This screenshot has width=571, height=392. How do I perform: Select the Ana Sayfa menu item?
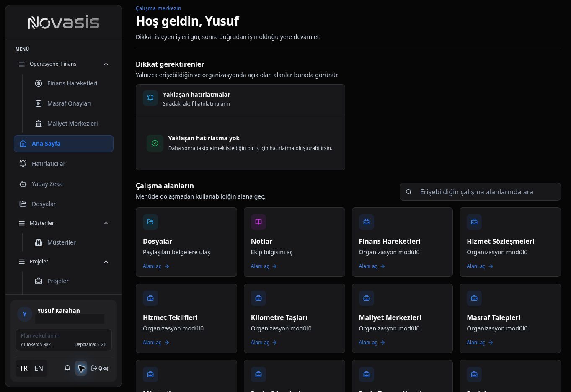64,144
